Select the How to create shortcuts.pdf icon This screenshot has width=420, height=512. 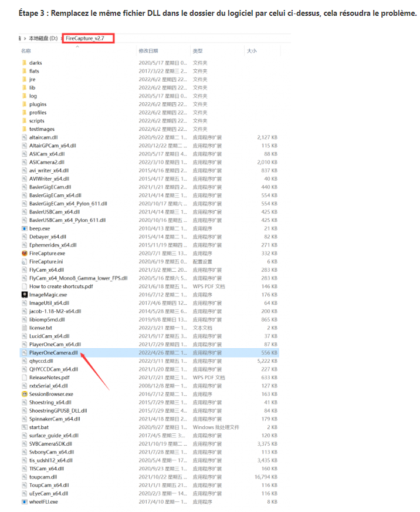point(25,287)
